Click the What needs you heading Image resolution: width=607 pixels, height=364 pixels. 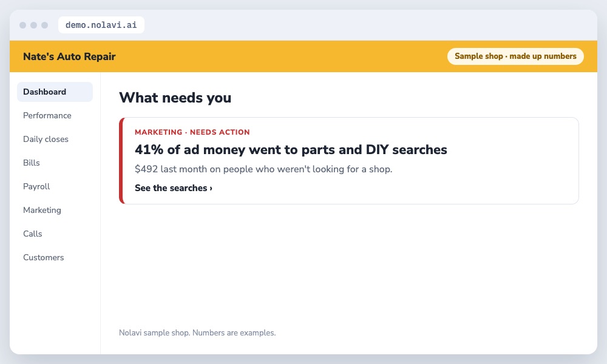click(x=175, y=98)
